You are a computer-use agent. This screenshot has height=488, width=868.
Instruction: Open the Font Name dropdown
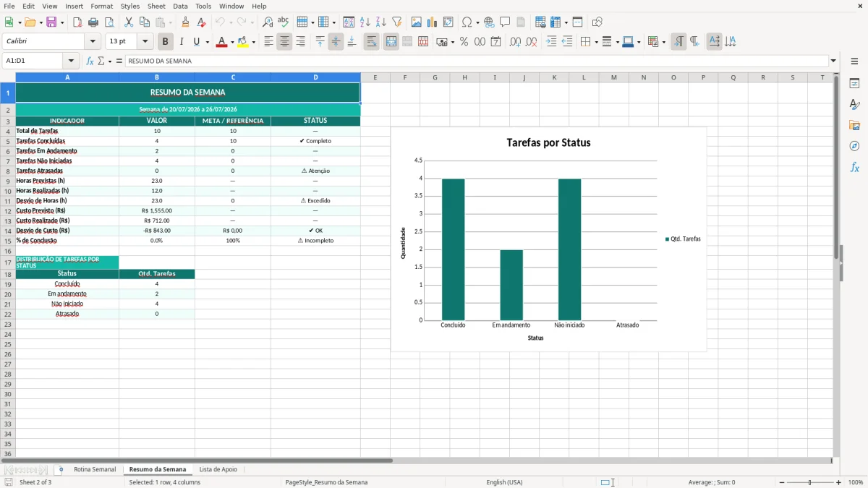tap(93, 42)
